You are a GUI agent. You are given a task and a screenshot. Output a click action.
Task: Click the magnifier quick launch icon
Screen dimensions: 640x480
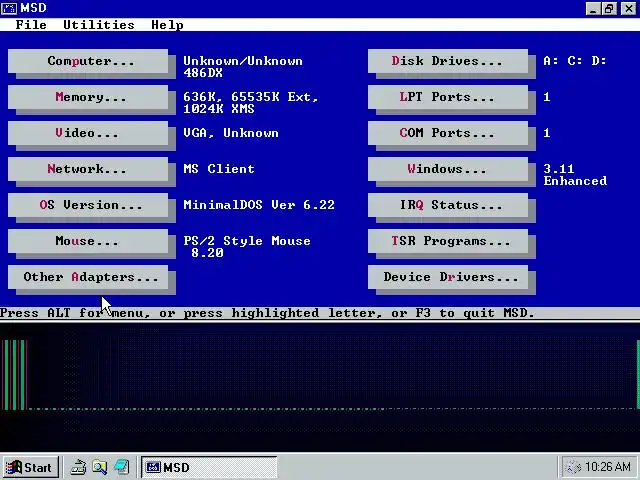(100, 467)
